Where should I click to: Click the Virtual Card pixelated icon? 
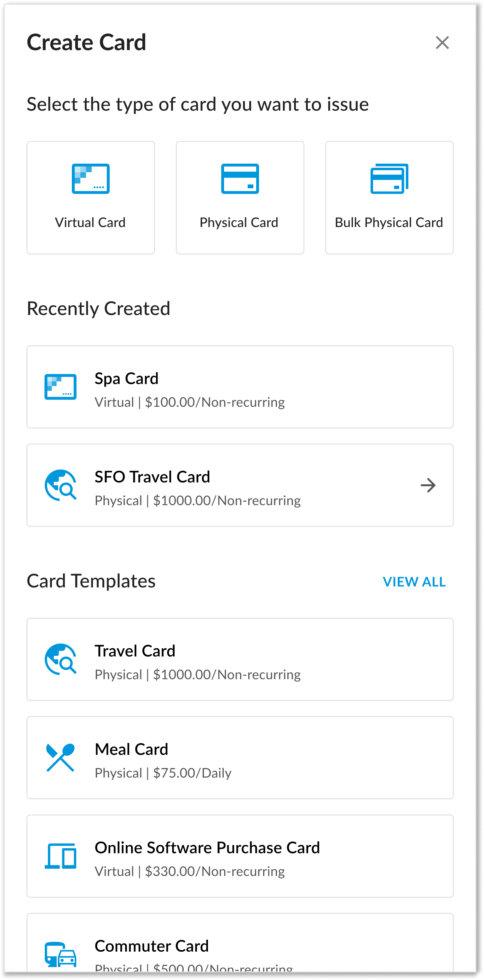[90, 179]
